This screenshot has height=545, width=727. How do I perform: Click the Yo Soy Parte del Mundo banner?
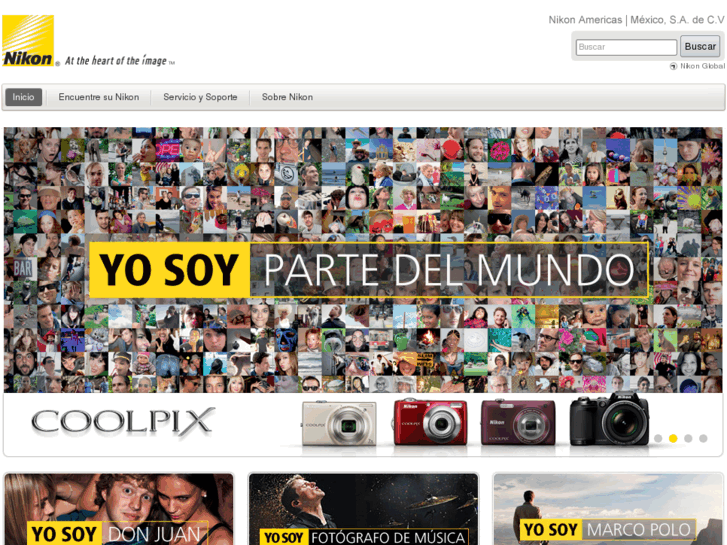pyautogui.click(x=369, y=269)
